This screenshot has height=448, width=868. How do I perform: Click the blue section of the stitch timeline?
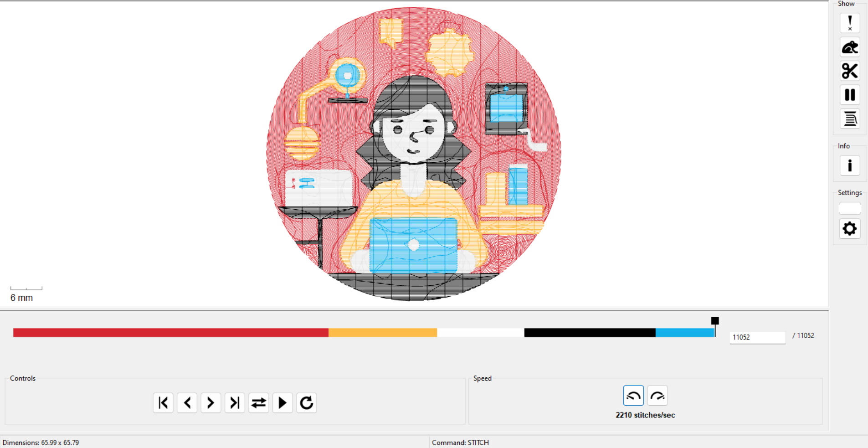(x=685, y=333)
